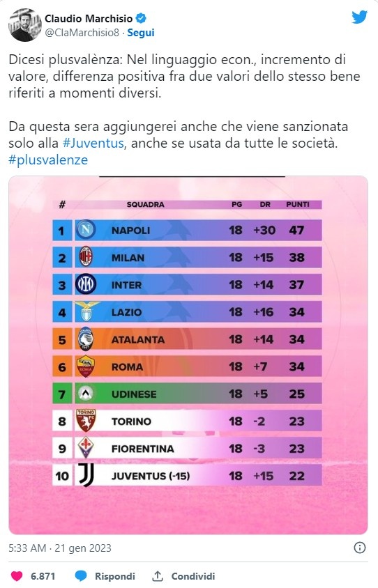
Task: Follow the account via Segui
Action: click(141, 33)
